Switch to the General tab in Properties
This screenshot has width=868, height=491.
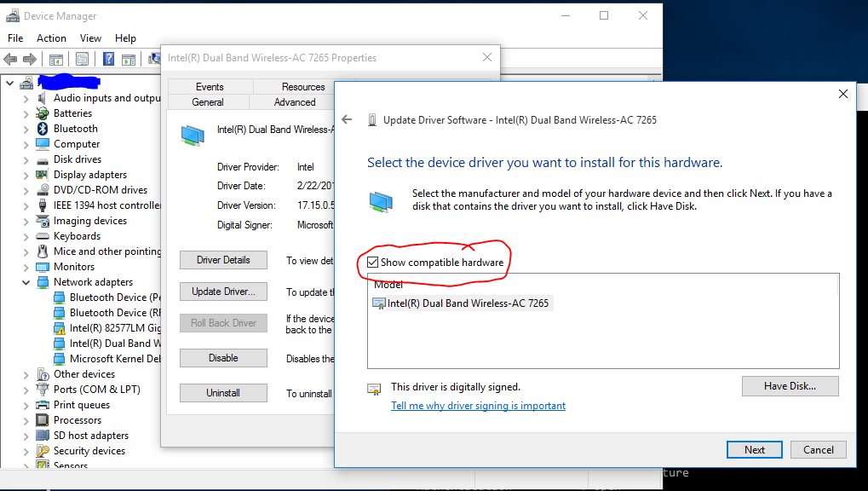click(208, 102)
